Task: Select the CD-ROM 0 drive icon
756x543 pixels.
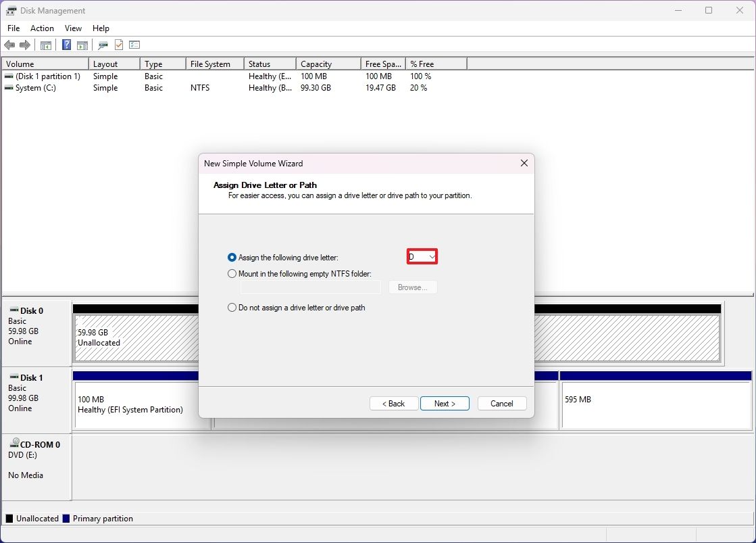Action: (15, 444)
